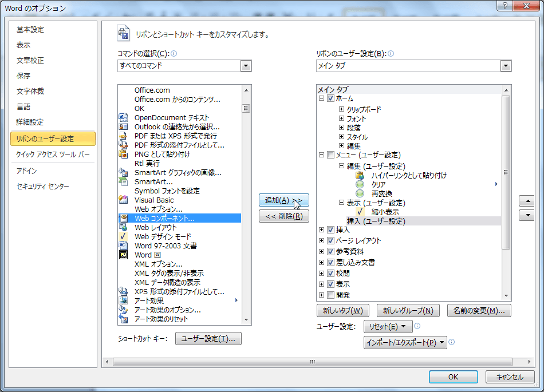Expand the フォント group

341,118
